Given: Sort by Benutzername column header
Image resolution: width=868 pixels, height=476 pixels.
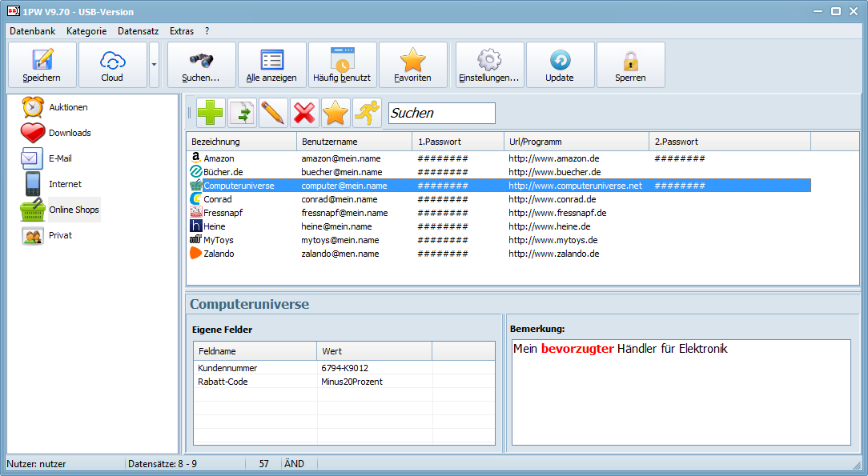Looking at the screenshot, I should click(354, 142).
